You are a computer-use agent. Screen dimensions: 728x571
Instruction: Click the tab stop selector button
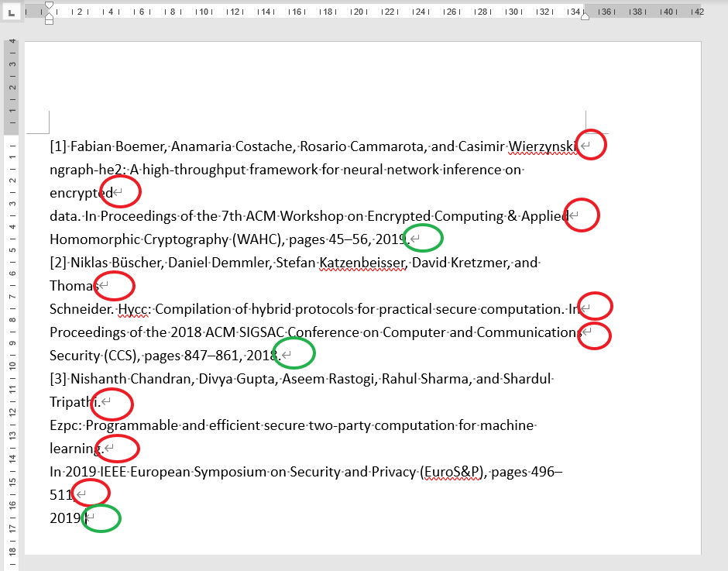pyautogui.click(x=11, y=12)
